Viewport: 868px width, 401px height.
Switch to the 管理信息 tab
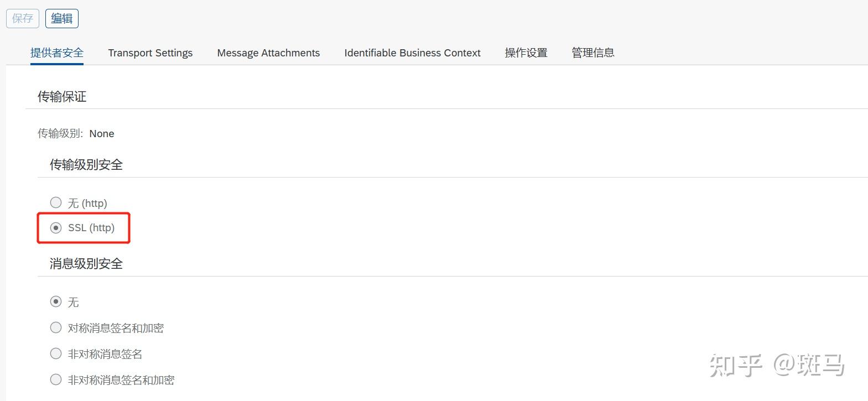coord(593,53)
